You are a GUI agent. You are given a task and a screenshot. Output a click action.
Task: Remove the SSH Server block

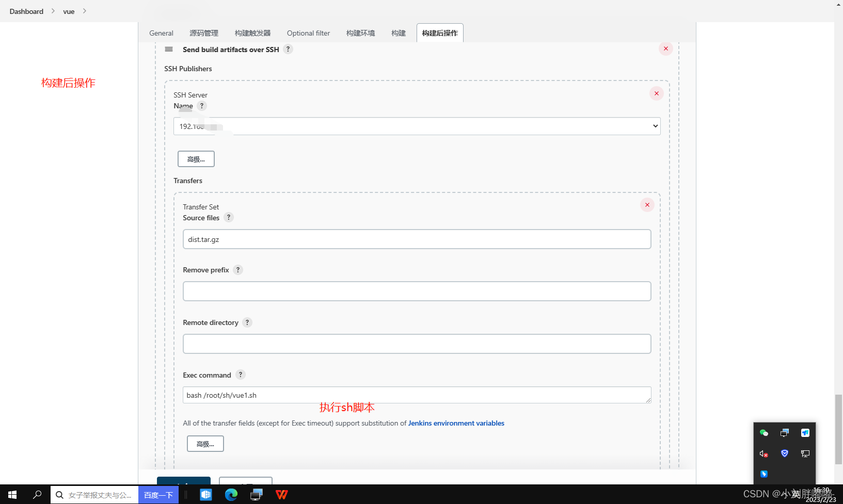[656, 93]
